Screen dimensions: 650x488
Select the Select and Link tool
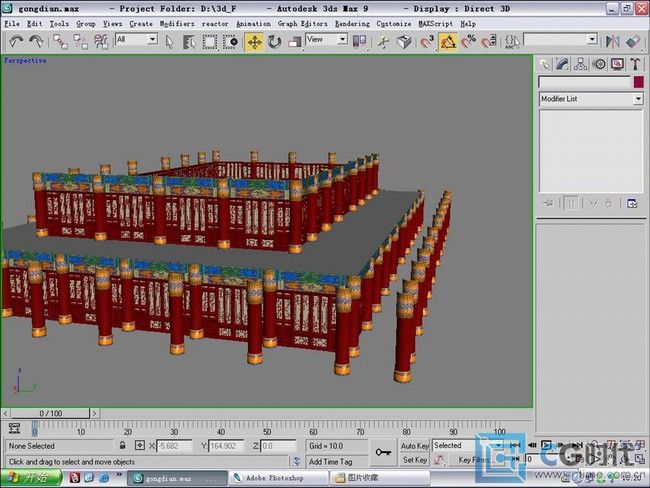click(x=61, y=41)
